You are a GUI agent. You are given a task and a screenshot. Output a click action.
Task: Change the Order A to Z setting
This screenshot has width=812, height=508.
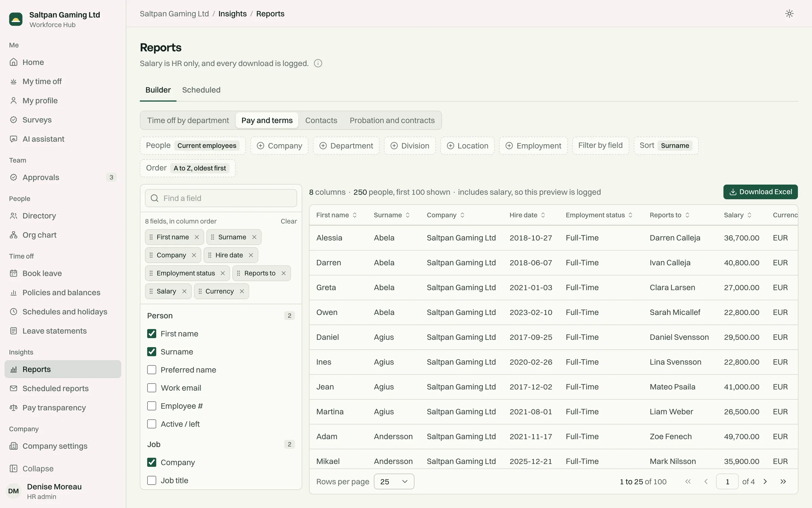pos(187,168)
